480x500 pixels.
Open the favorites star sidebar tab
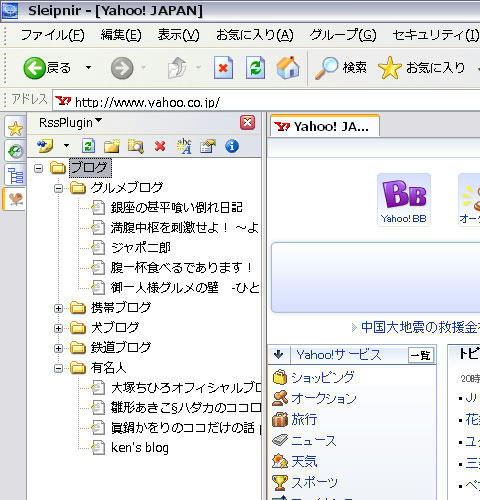tap(15, 128)
